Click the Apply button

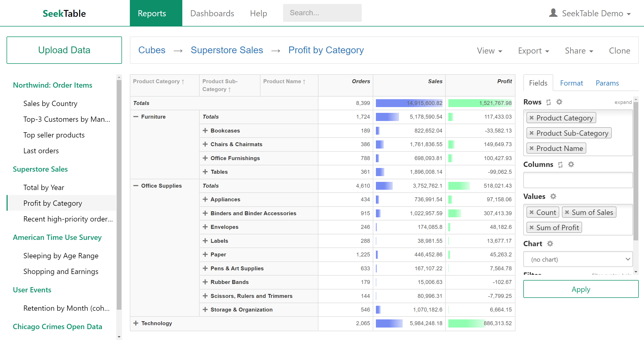[x=581, y=289]
